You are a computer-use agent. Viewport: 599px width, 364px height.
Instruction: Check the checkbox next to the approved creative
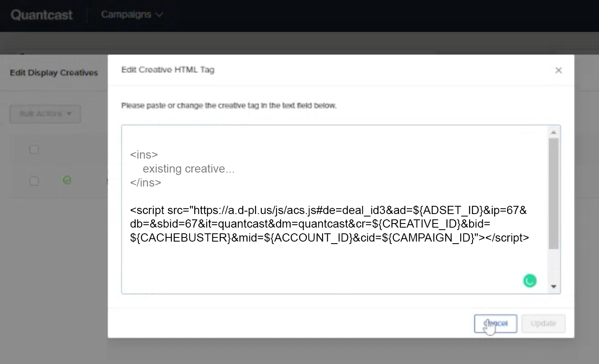34,181
